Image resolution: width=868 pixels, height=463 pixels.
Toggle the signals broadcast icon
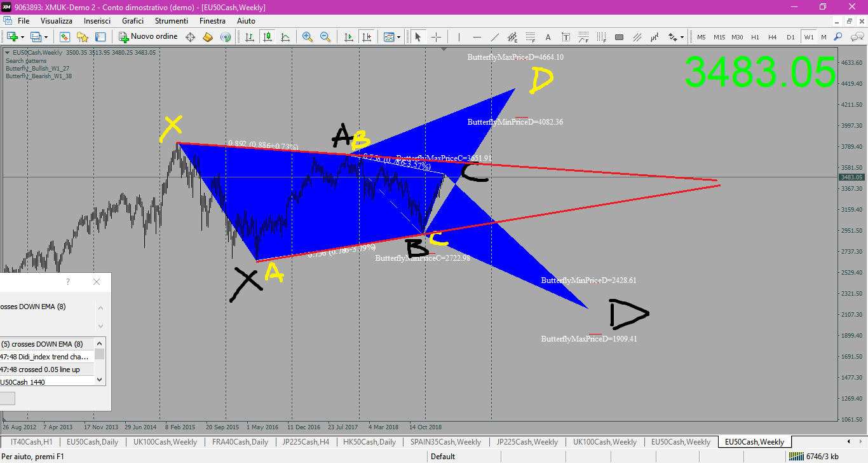coord(225,37)
